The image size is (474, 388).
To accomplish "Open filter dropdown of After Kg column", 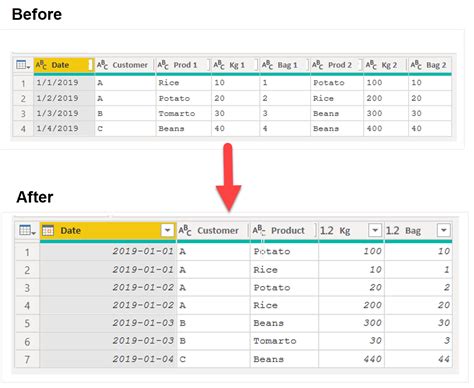I will [x=375, y=230].
